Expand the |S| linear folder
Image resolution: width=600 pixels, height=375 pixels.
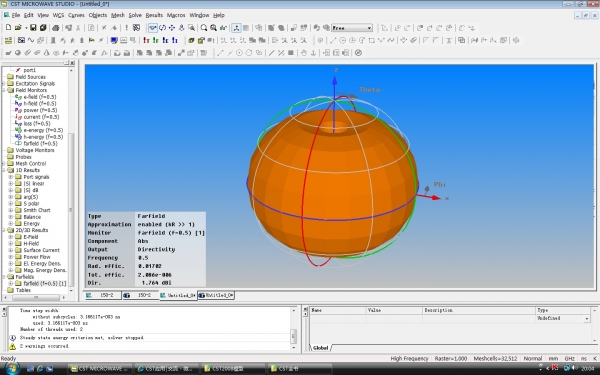coord(11,184)
